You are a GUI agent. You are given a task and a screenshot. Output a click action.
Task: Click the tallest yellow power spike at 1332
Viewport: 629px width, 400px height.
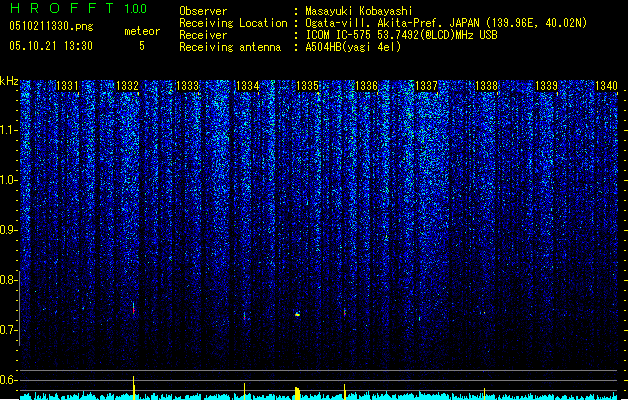point(134,388)
